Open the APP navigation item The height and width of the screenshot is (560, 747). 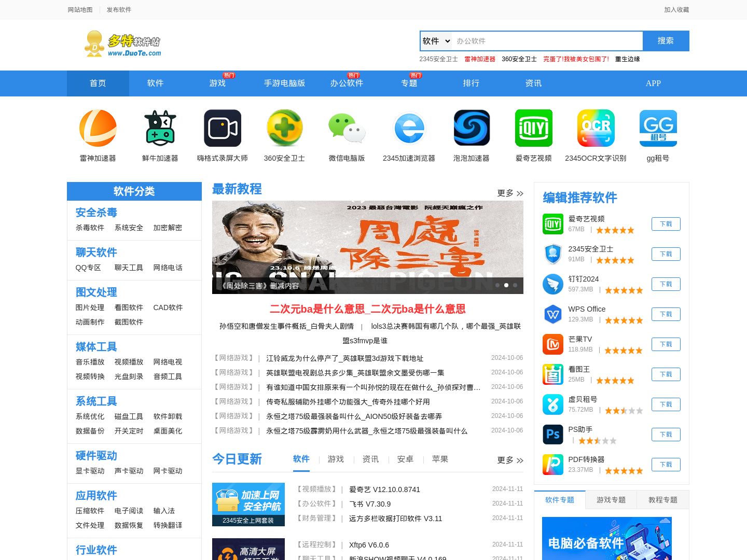pos(653,83)
